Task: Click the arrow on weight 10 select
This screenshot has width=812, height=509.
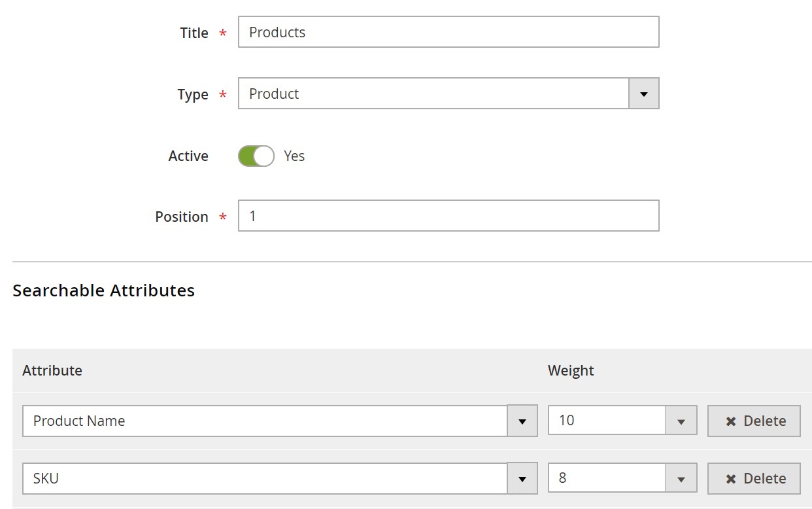Action: 681,421
